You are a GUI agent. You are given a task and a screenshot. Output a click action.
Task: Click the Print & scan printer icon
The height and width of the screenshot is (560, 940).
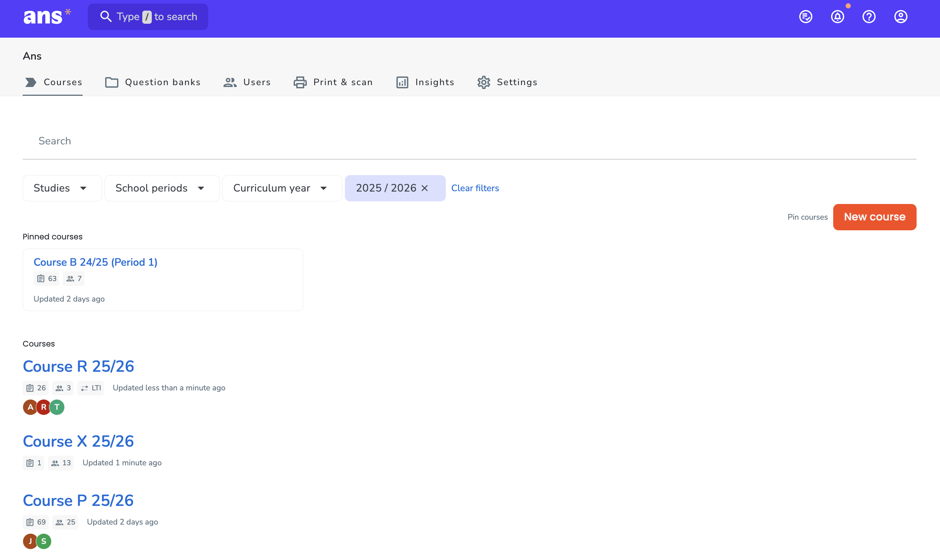[300, 82]
